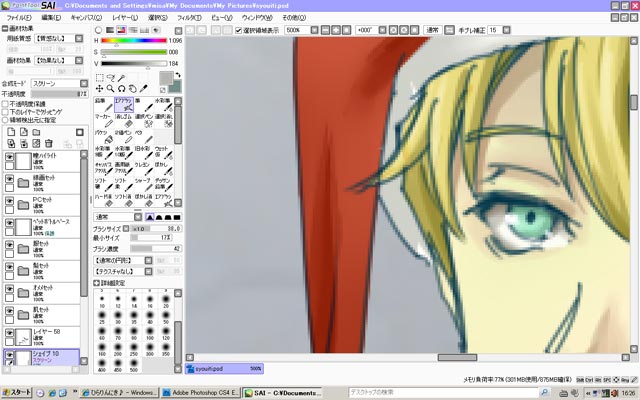The height and width of the screenshot is (400, 640).
Task: Click the Windows スタート button
Action: [x=17, y=393]
